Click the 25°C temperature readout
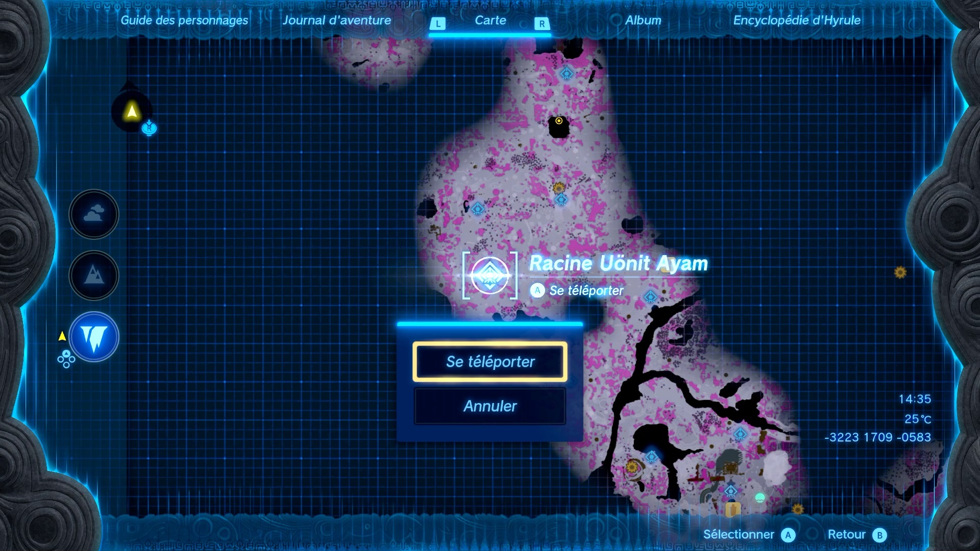This screenshot has width=980, height=551. 918,419
